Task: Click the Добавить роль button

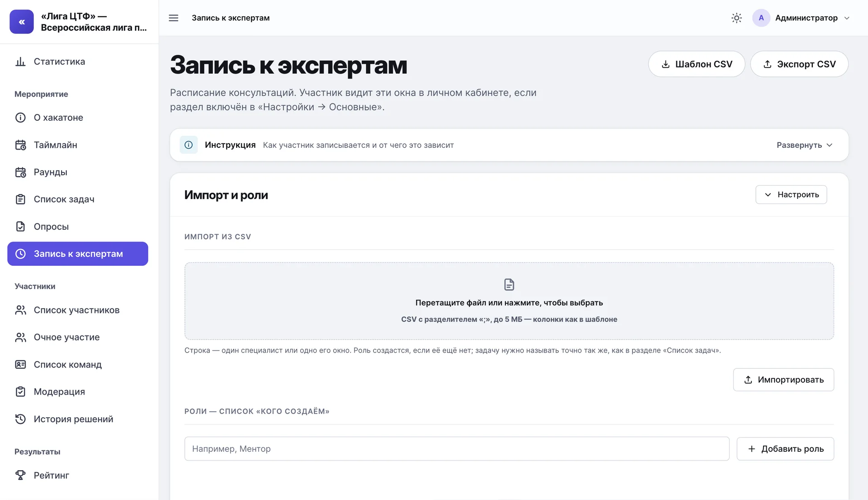Action: coord(785,449)
